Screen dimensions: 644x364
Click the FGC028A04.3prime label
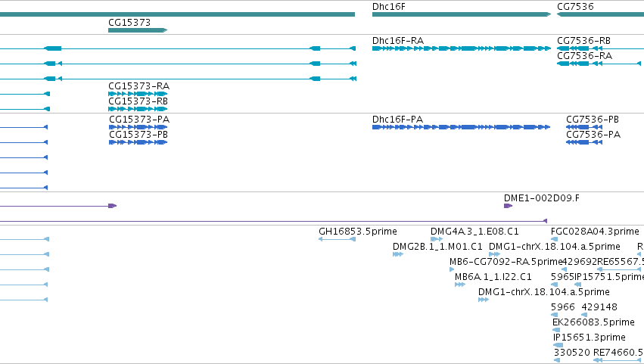pyautogui.click(x=595, y=232)
